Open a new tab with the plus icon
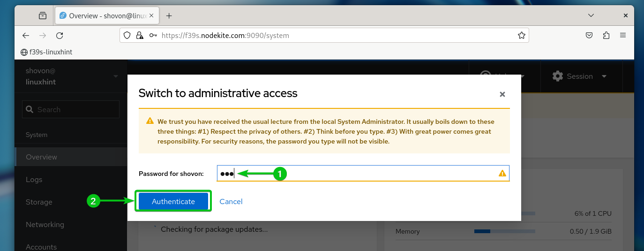This screenshot has width=644, height=251. pos(169,15)
